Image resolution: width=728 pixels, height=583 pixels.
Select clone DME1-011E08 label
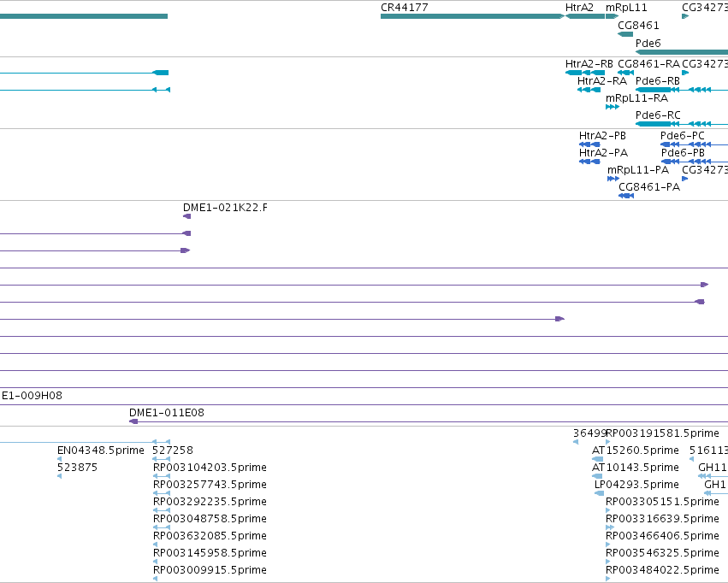click(x=167, y=413)
